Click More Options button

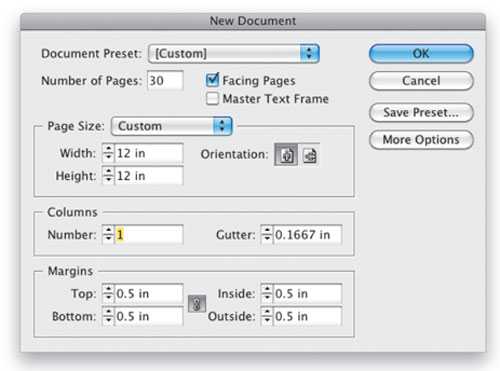coord(421,140)
